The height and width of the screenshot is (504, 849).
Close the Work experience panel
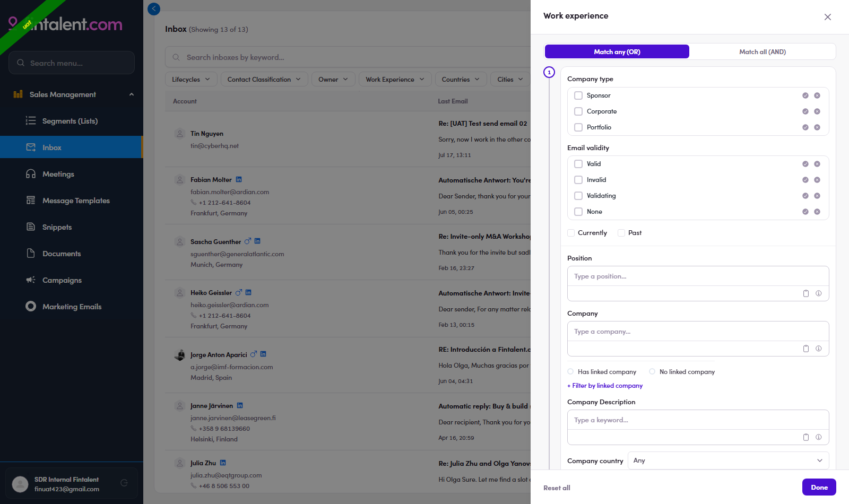(x=828, y=17)
